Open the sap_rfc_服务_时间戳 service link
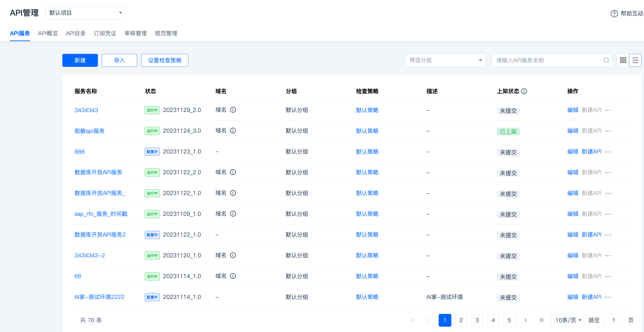 click(101, 214)
